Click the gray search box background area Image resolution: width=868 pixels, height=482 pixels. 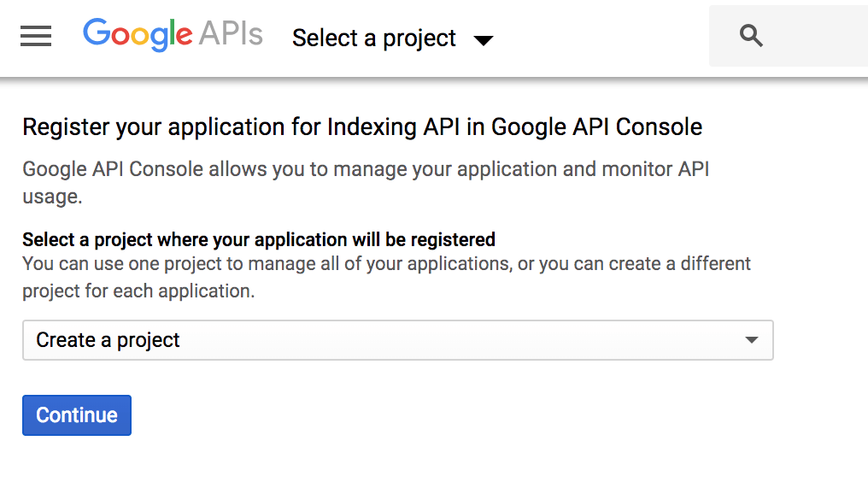(x=789, y=36)
